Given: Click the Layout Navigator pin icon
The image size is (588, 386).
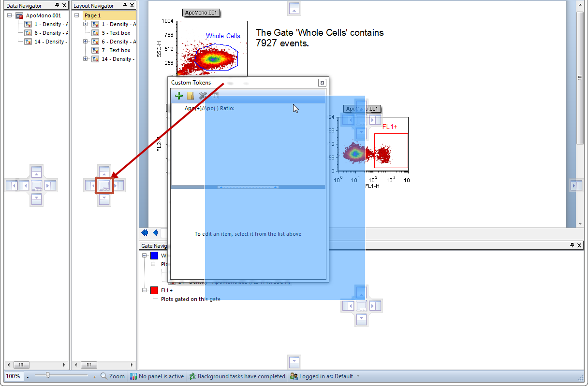Looking at the screenshot, I should pyautogui.click(x=125, y=5).
